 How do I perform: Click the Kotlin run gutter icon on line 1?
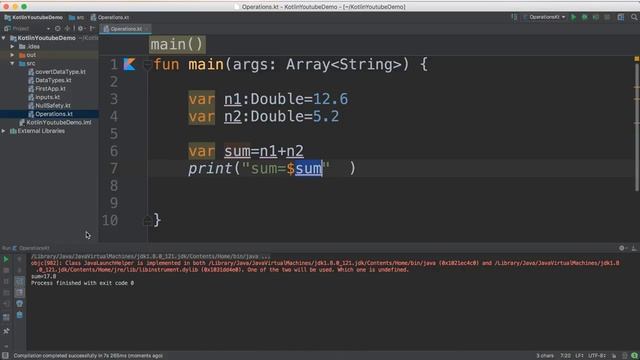(x=129, y=64)
